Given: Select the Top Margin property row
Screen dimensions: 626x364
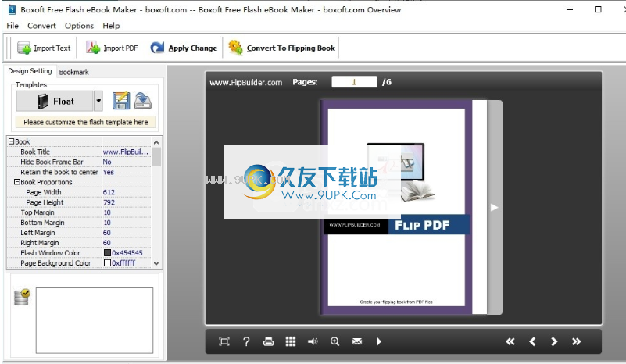Looking at the screenshot, I should (x=79, y=212).
